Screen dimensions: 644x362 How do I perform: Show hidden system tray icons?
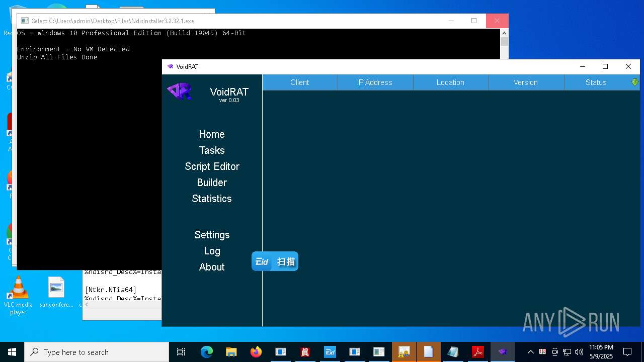530,352
